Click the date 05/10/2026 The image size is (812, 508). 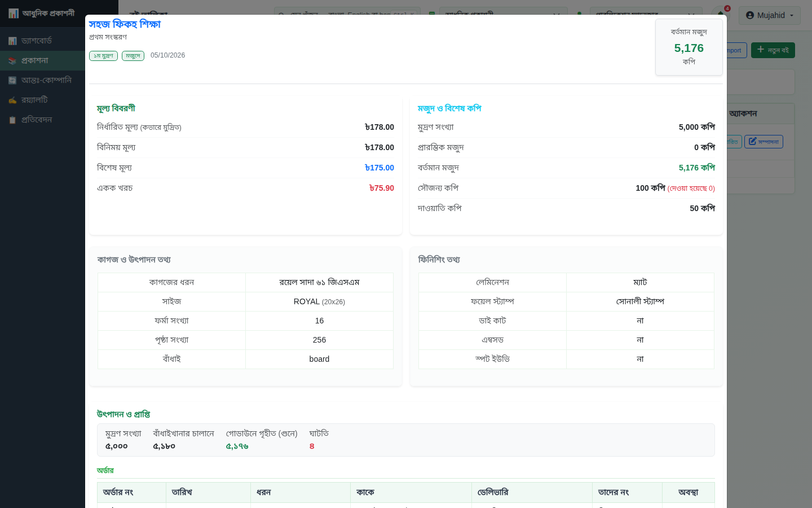(x=167, y=55)
